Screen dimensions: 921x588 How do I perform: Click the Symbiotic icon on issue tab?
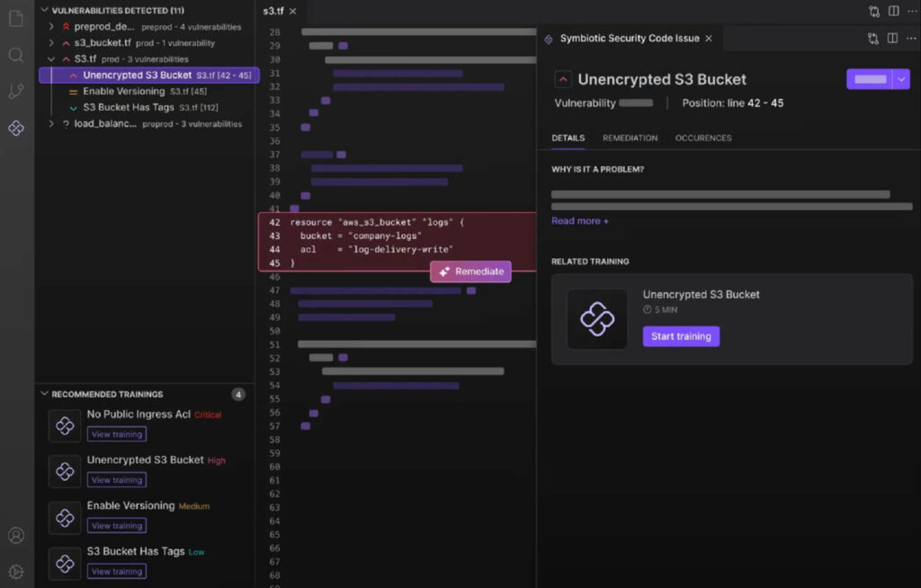tap(549, 39)
